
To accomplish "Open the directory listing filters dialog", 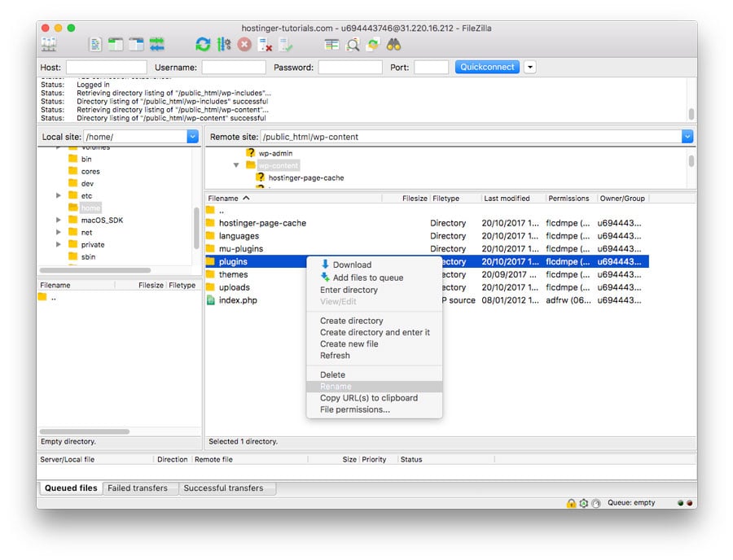I will (331, 45).
